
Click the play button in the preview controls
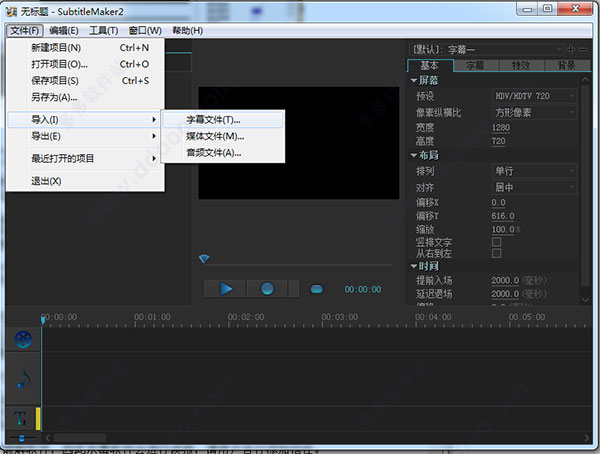click(225, 289)
